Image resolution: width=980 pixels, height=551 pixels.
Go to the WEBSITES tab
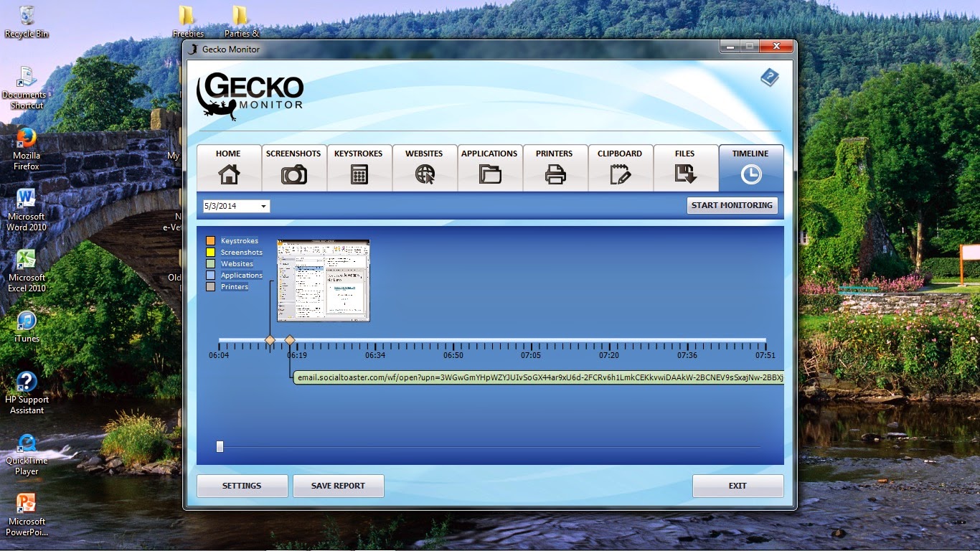click(424, 168)
